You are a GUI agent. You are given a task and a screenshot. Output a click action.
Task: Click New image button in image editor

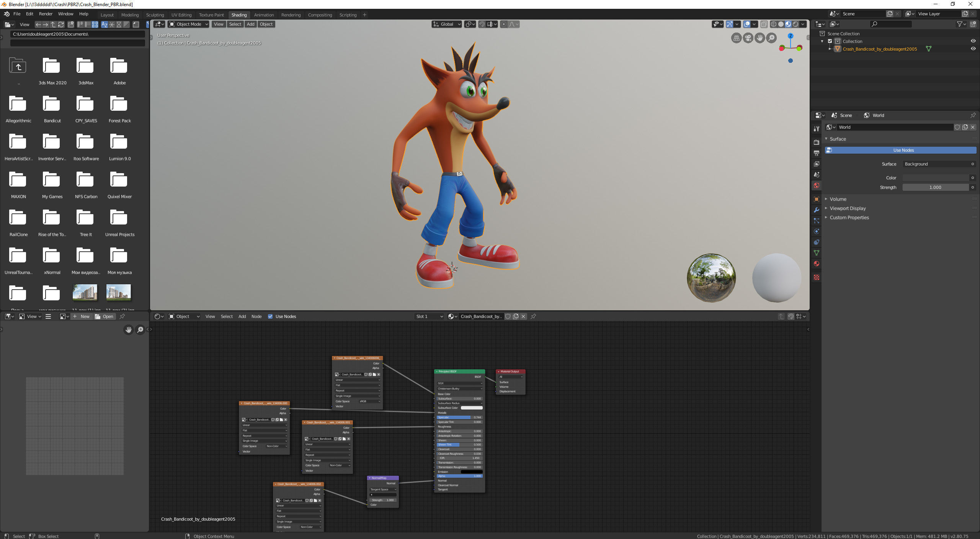(x=81, y=316)
